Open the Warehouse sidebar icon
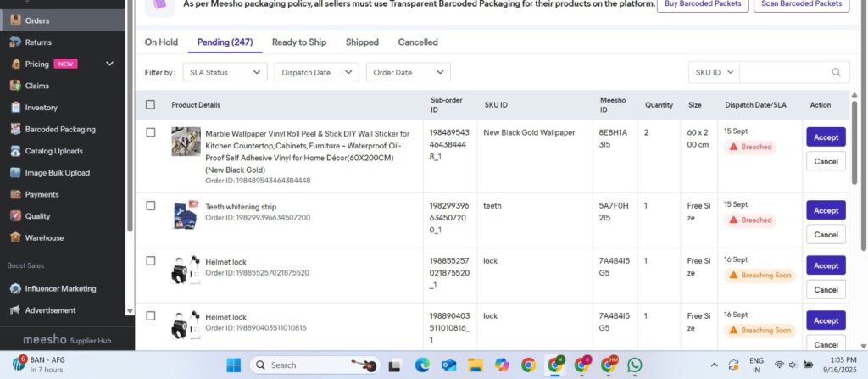Viewport: 868px width, 379px height. click(15, 237)
